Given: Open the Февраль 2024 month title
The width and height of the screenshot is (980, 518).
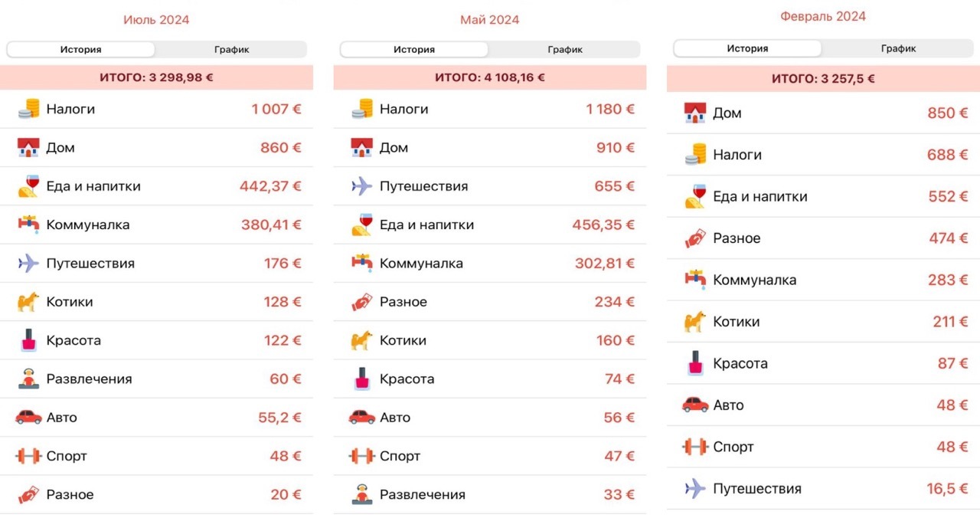Looking at the screenshot, I should 823,16.
